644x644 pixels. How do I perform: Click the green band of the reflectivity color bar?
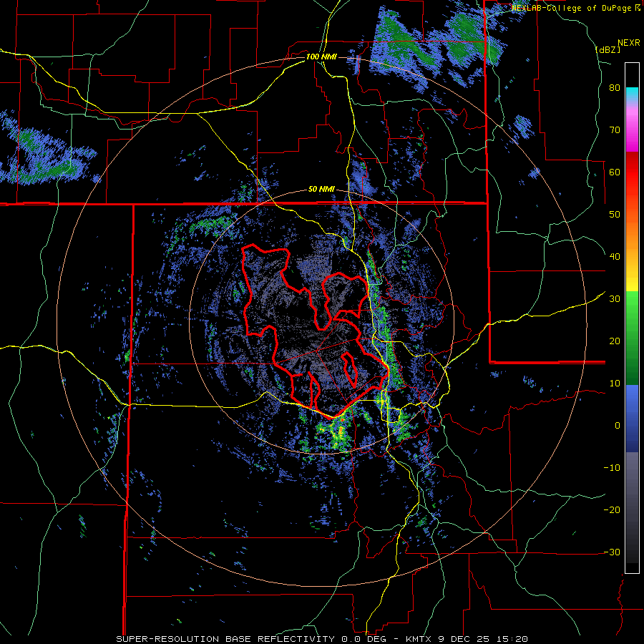point(632,338)
